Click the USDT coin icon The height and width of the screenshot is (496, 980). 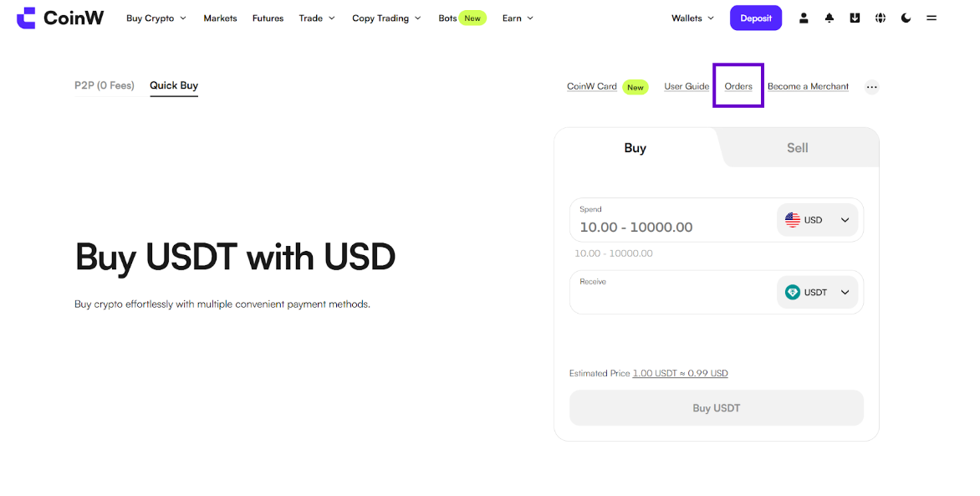point(793,292)
